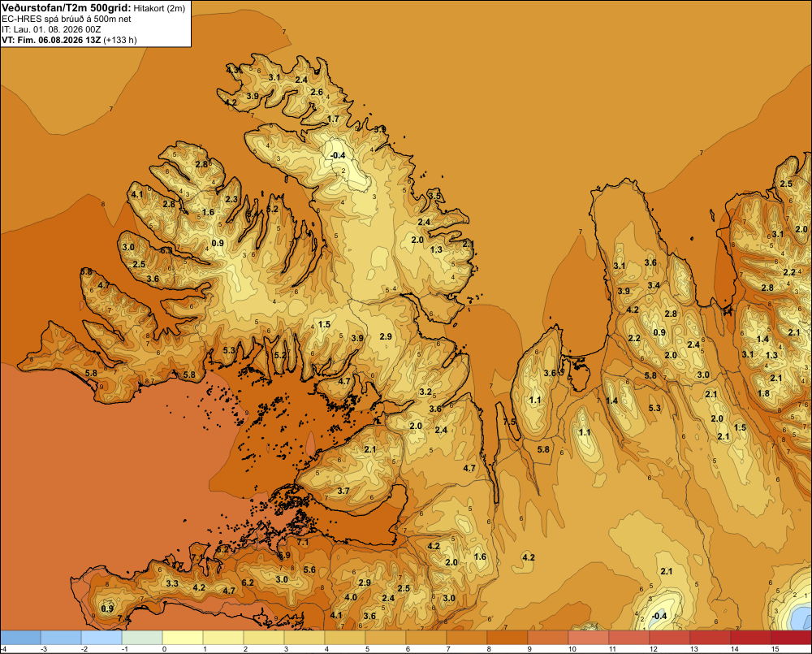The width and height of the screenshot is (812, 654).
Task: Click the 4.3 temperature label at the northern peninsula tip
Action: tap(232, 69)
